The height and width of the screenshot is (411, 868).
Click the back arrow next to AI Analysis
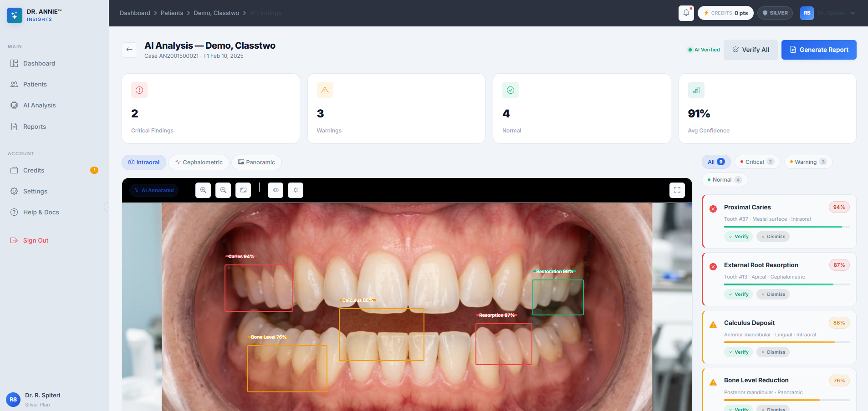click(129, 50)
